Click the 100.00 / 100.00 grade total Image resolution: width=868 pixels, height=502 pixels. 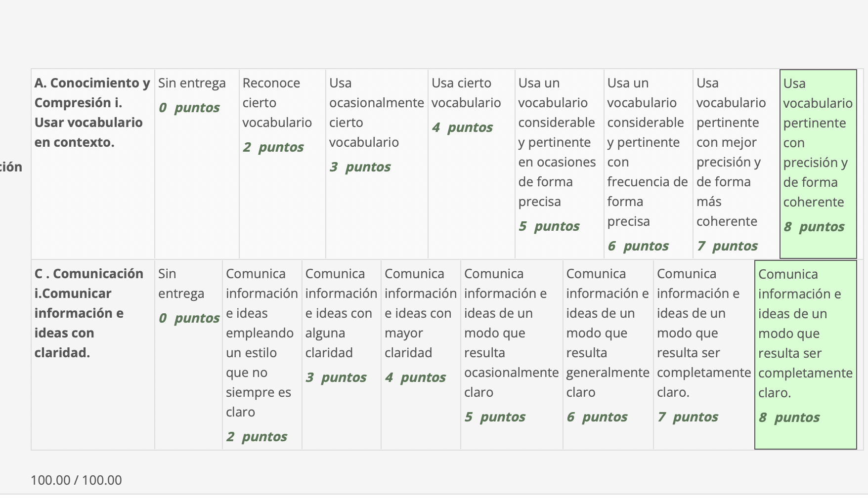coord(76,480)
